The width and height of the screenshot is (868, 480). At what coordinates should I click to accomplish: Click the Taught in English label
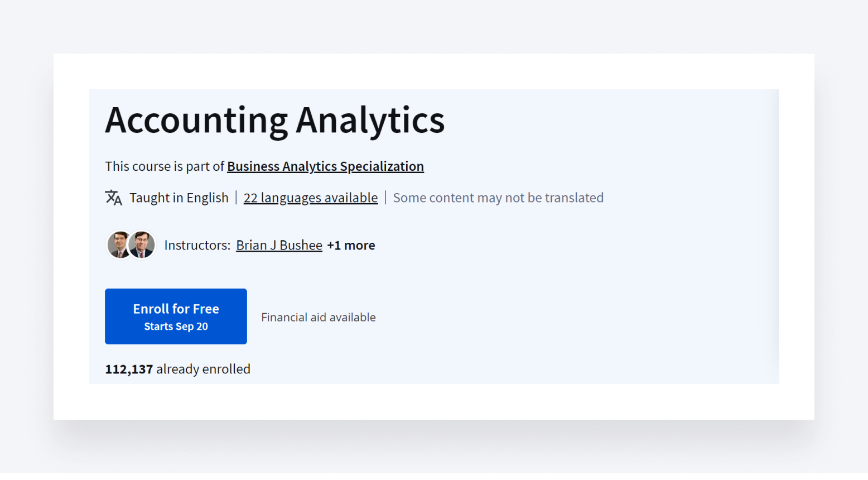179,198
